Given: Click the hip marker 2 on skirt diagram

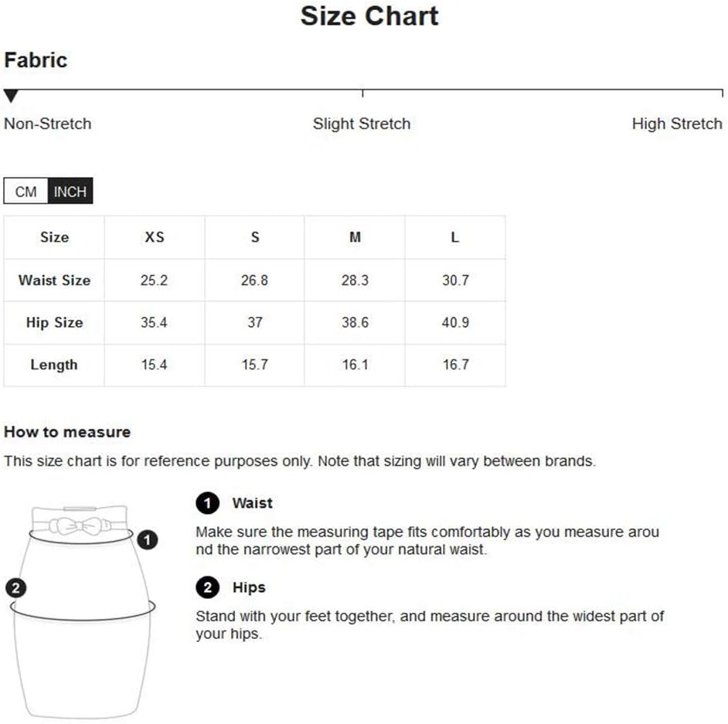Looking at the screenshot, I should [15, 588].
